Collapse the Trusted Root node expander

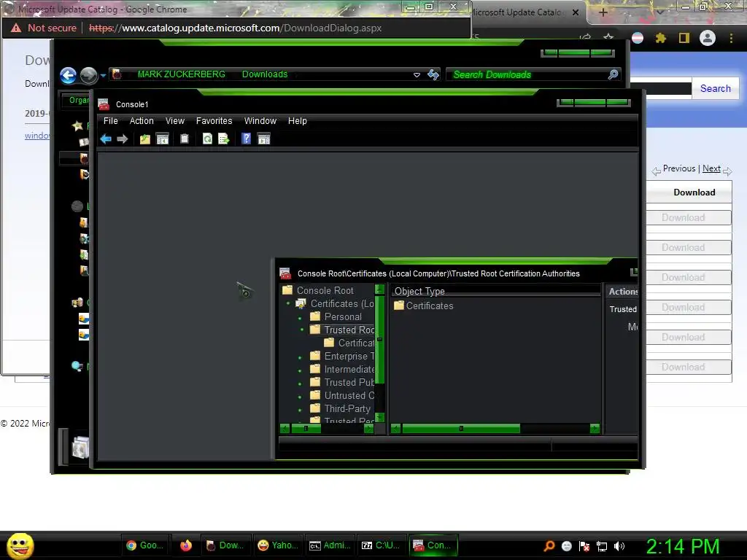coord(301,330)
